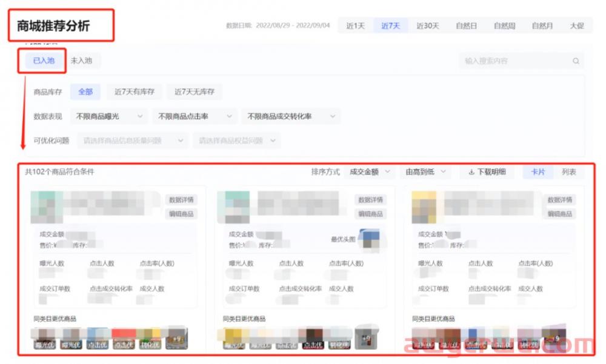Select 全部 for 商品库存 filter
This screenshot has width=606, height=364.
coord(85,92)
